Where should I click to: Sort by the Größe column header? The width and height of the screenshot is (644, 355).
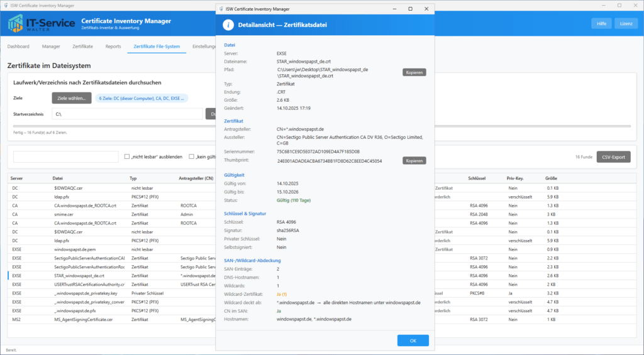click(551, 178)
